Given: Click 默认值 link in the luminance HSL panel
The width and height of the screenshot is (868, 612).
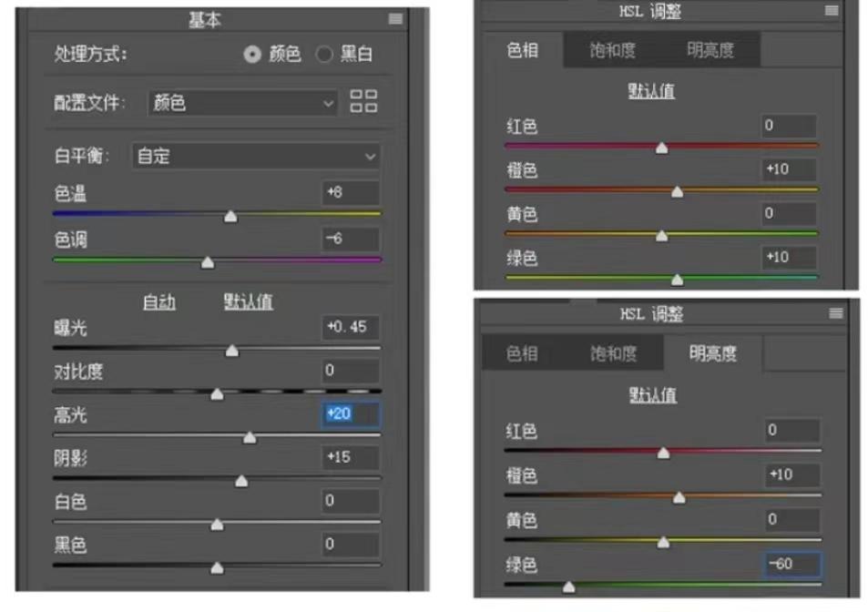Looking at the screenshot, I should point(653,395).
